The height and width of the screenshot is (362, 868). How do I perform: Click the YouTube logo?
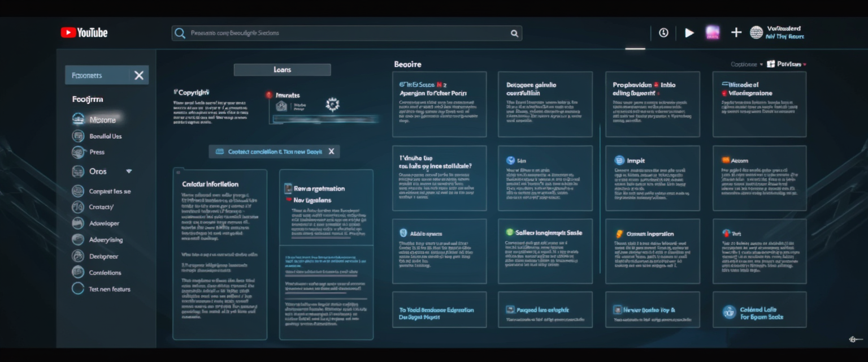pos(84,32)
